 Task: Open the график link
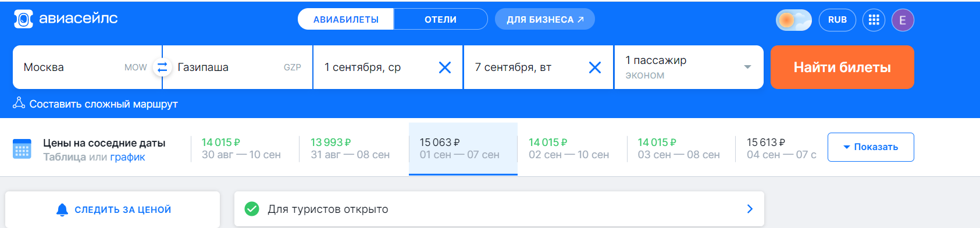pyautogui.click(x=127, y=157)
